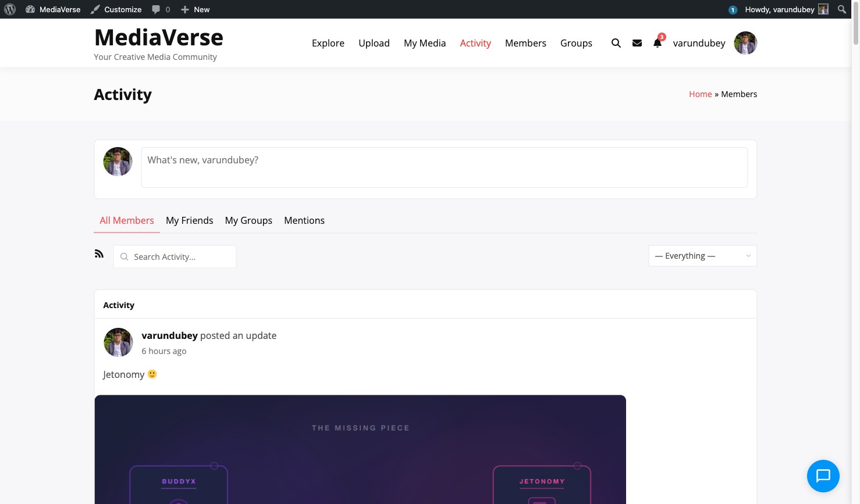Click the admin bar search icon

[x=841, y=9]
